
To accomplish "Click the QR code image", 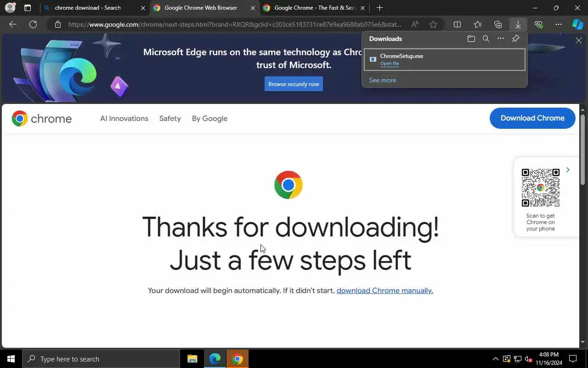I will pyautogui.click(x=541, y=188).
